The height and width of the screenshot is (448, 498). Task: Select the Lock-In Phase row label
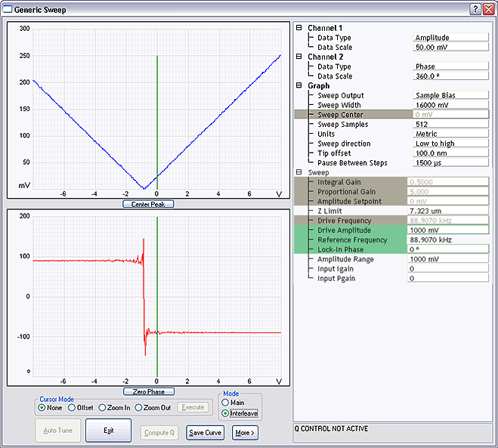pyautogui.click(x=341, y=249)
